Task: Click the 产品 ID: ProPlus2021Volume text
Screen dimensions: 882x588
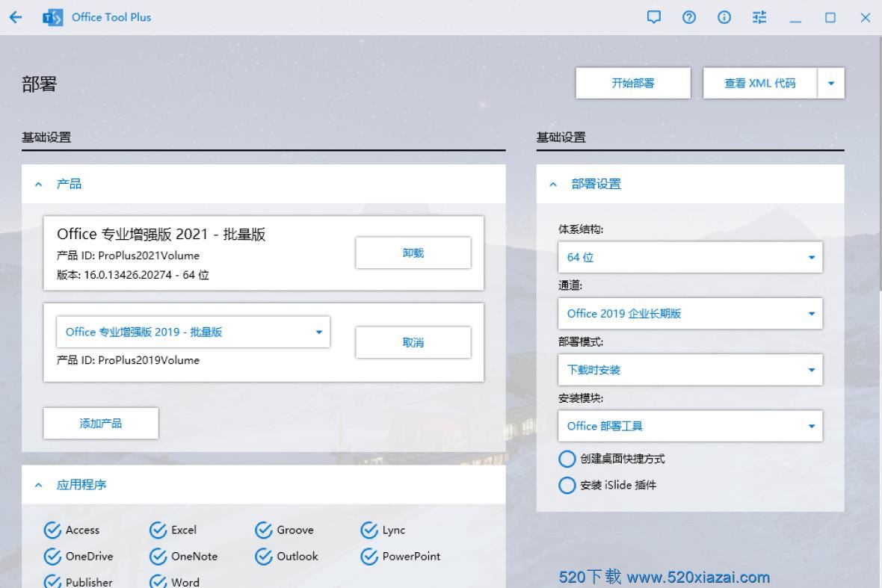Action: [129, 256]
